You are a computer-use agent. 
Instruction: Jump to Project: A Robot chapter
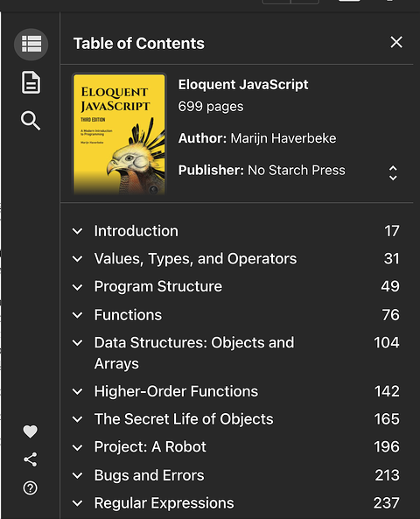coord(150,447)
